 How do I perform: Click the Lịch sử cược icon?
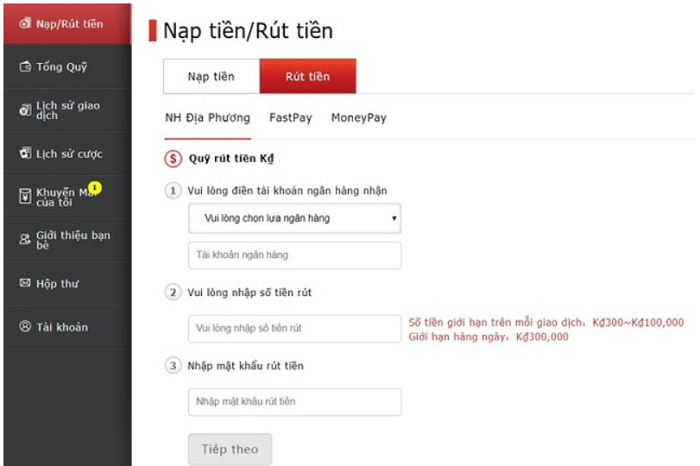click(x=25, y=153)
